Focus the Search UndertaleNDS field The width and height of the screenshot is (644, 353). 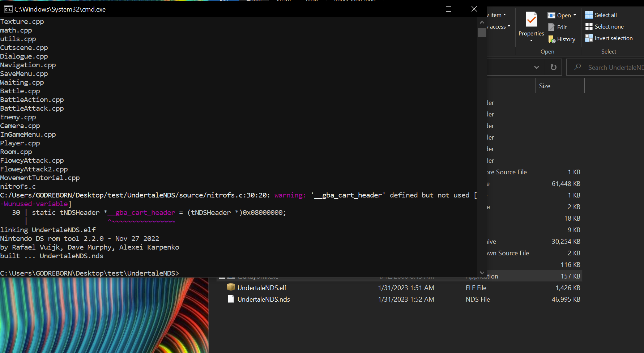pos(605,67)
